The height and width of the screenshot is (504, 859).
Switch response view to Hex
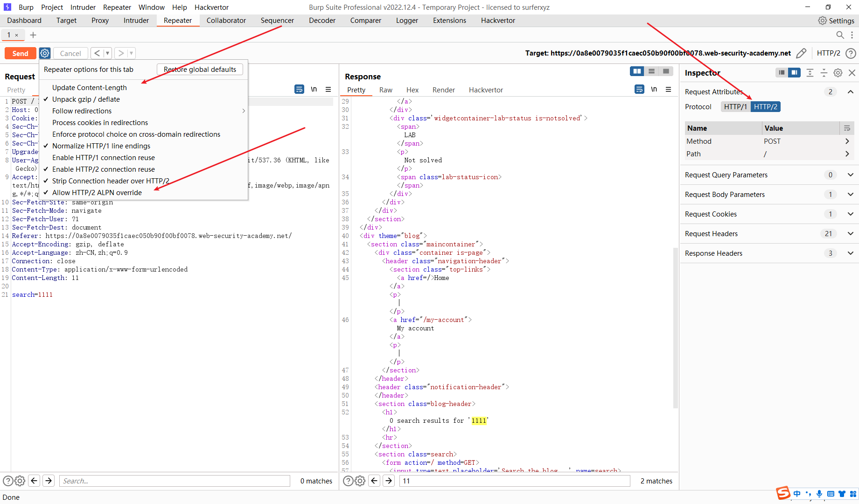412,90
